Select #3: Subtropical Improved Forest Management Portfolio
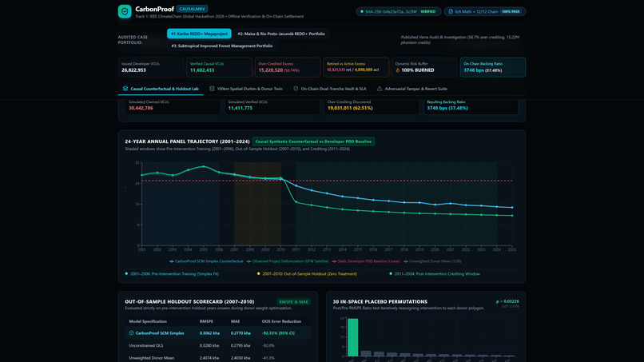Image resolution: width=644 pixels, height=362 pixels. coord(222,46)
